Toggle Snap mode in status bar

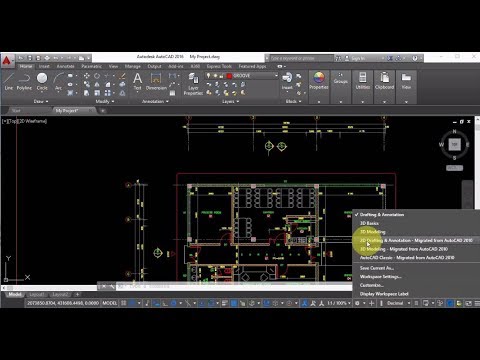(x=132, y=303)
